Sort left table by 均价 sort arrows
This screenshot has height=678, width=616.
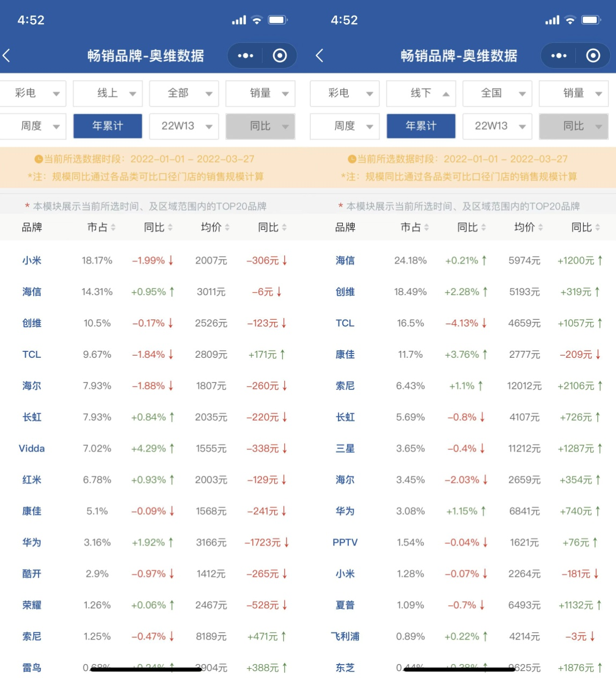click(x=227, y=227)
